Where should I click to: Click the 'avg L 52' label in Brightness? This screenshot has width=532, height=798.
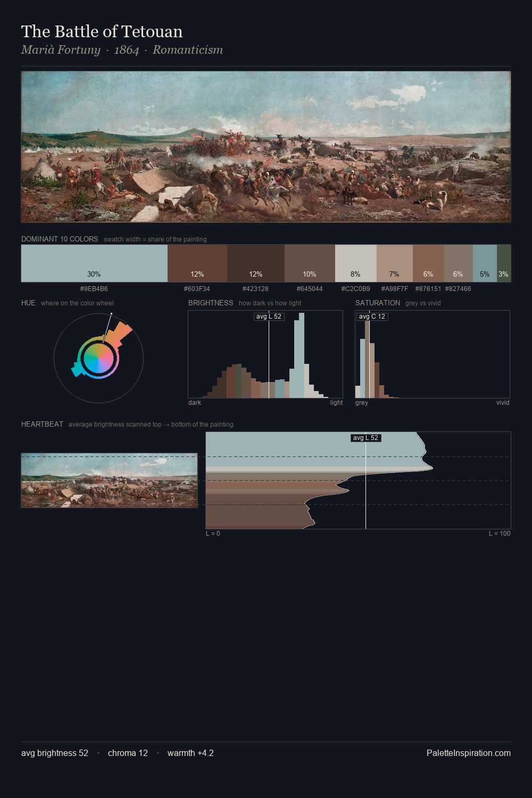269,317
